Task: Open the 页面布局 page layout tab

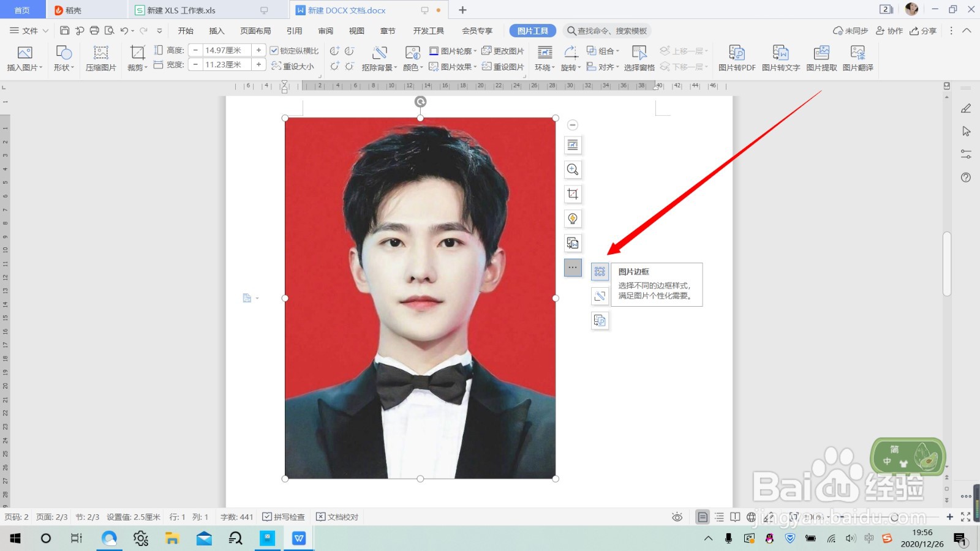Action: (255, 31)
